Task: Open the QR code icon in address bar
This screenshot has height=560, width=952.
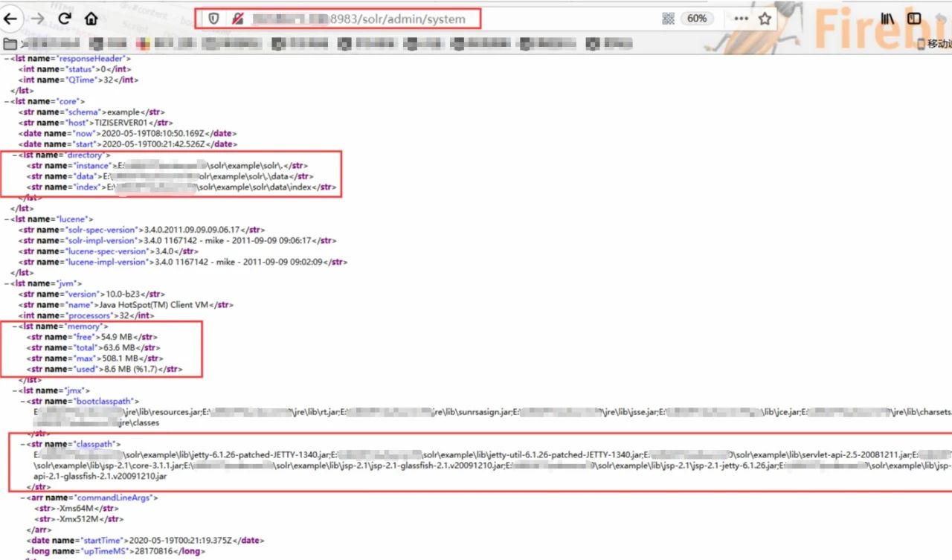Action: tap(668, 19)
